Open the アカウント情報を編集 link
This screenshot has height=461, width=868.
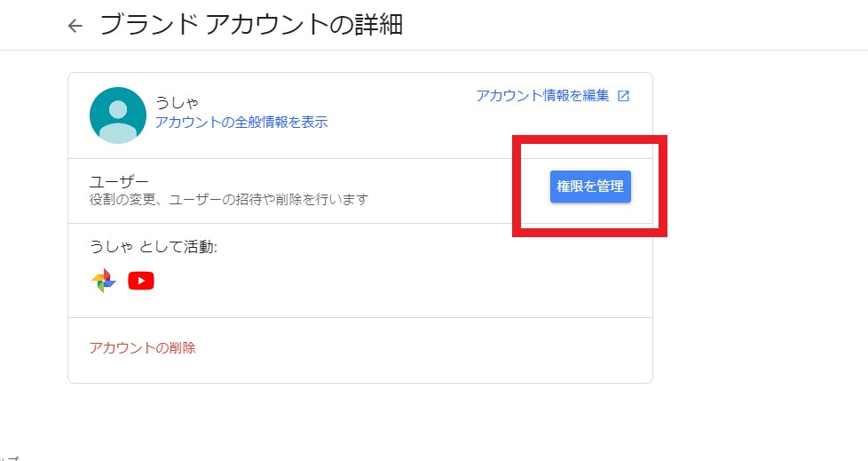(x=542, y=95)
